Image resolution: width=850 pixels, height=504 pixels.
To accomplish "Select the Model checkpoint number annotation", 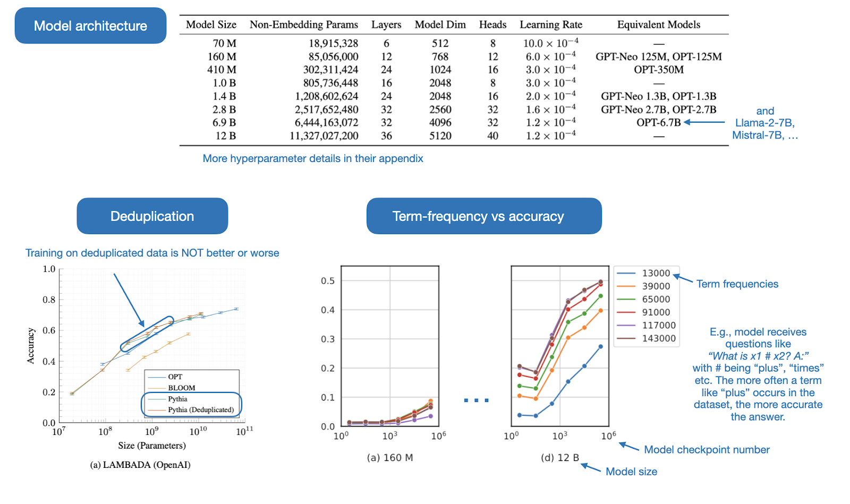I will [706, 450].
